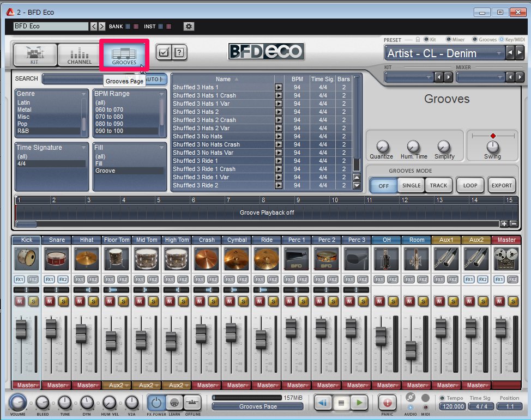Stop playback with the stop button
The width and height of the screenshot is (531, 420).
coord(341,403)
